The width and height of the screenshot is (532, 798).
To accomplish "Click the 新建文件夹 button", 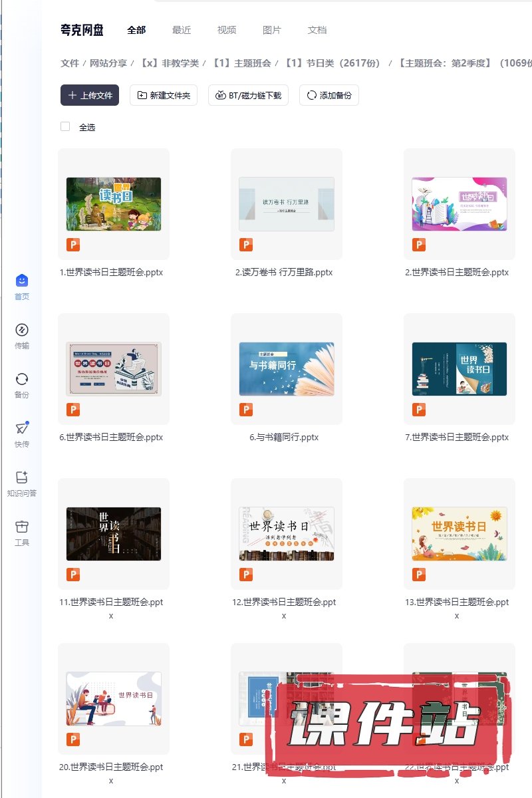I will (164, 95).
